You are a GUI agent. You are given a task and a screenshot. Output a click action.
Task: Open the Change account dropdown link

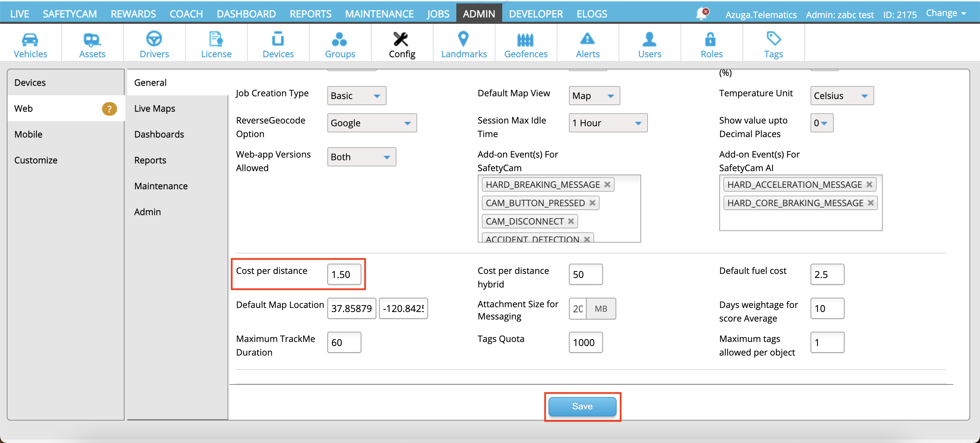coord(945,13)
